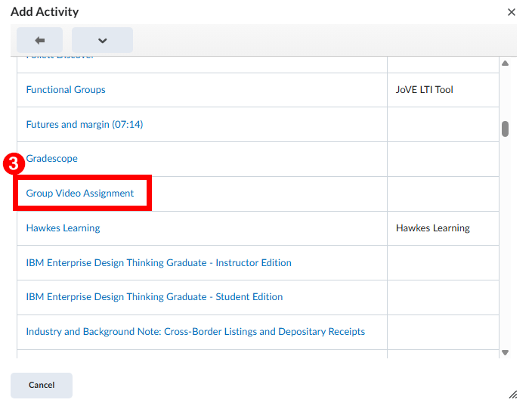The width and height of the screenshot is (532, 409).
Task: Click the dialog resize handle corner
Action: [x=512, y=394]
